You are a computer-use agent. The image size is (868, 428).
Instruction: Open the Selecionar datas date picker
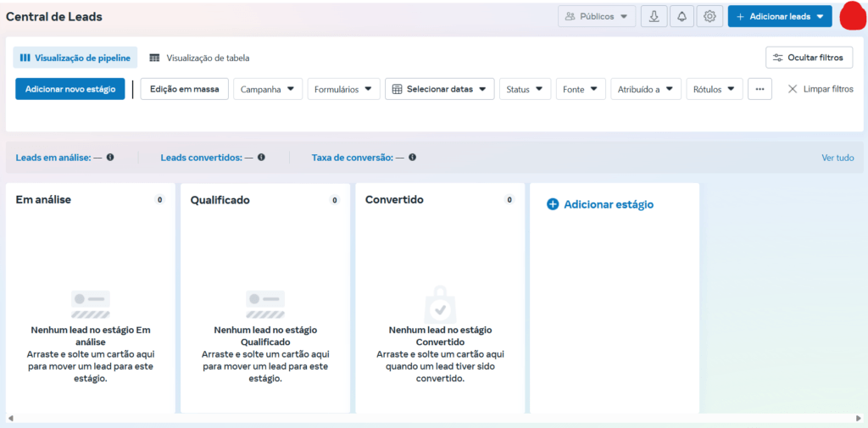440,89
